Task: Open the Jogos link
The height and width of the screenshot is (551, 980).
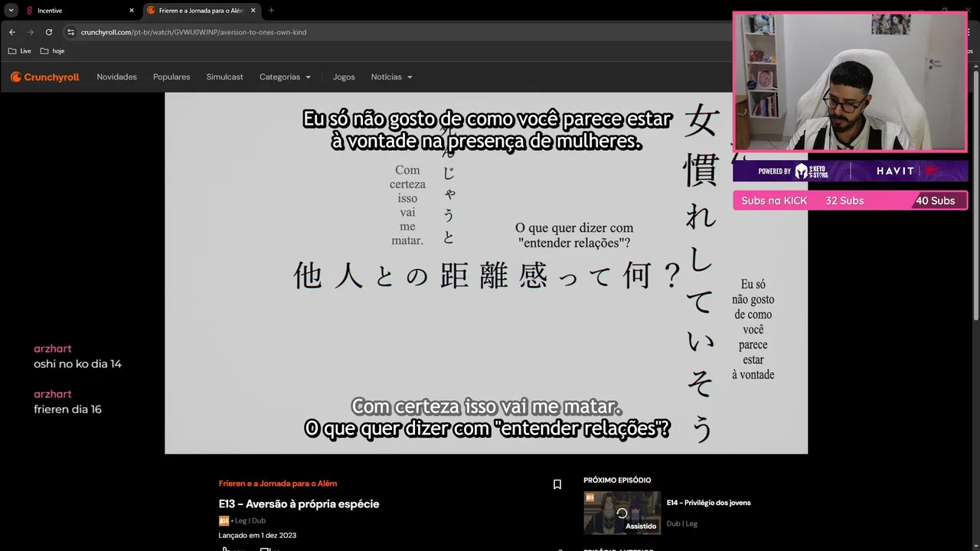Action: (x=344, y=77)
